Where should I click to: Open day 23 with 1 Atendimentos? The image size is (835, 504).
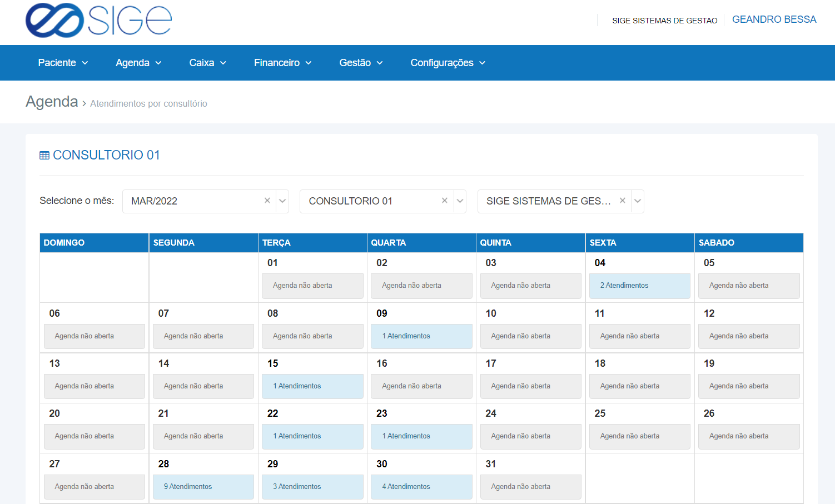421,436
